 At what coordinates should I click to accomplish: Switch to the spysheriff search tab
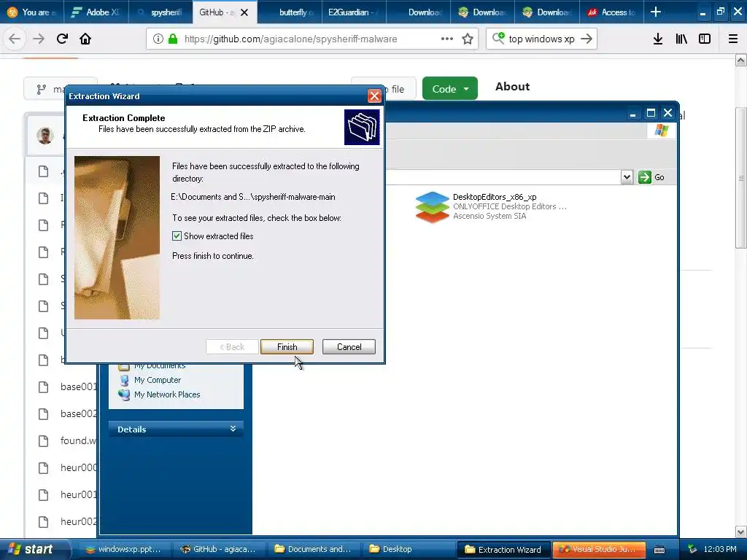(x=160, y=12)
